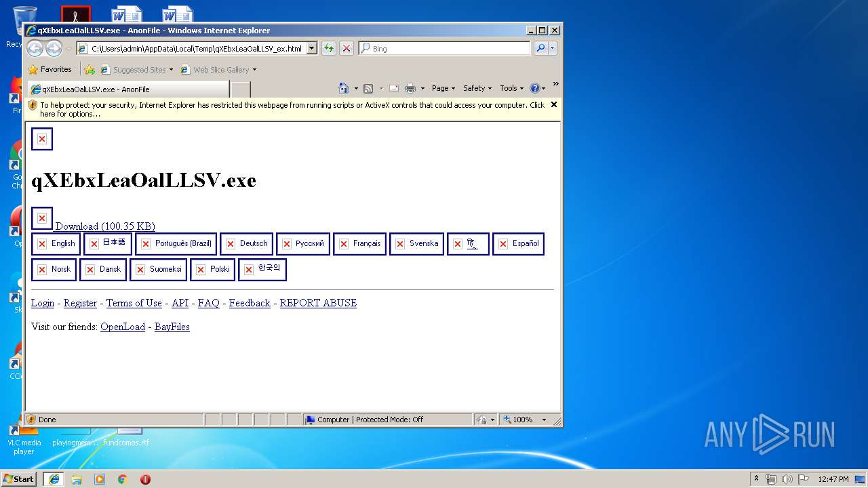
Task: Select the Svenska language button
Action: click(x=417, y=243)
